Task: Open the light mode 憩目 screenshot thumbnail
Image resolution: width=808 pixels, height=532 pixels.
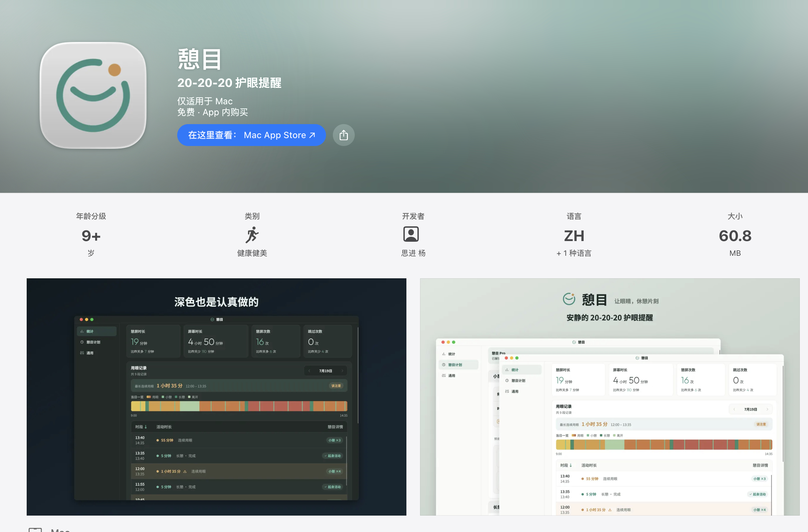Action: (x=610, y=397)
